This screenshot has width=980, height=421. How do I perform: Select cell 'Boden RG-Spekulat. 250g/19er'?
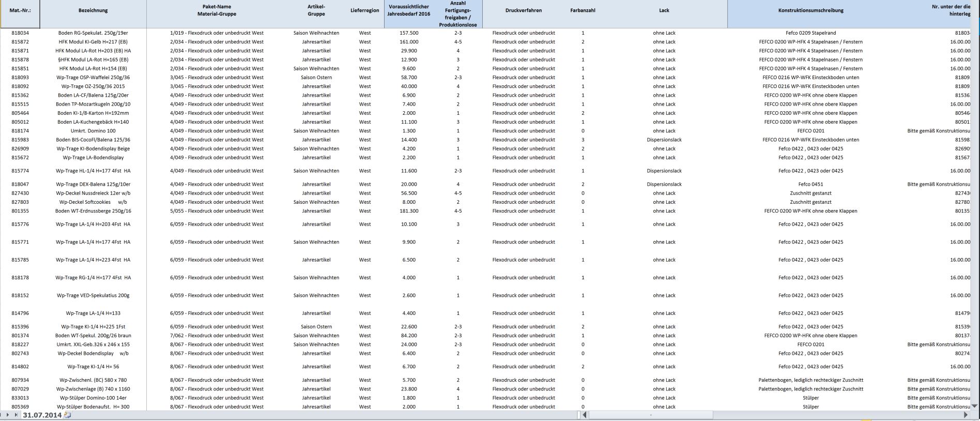pos(93,33)
